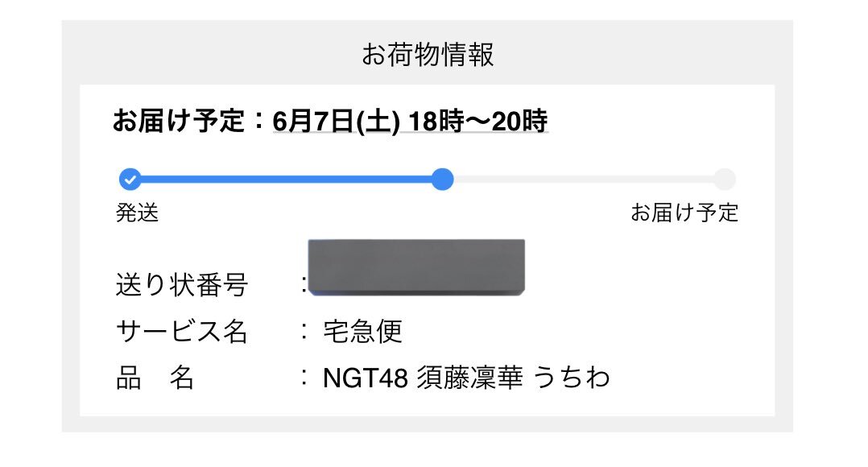Click the 品名 label

coord(155,378)
